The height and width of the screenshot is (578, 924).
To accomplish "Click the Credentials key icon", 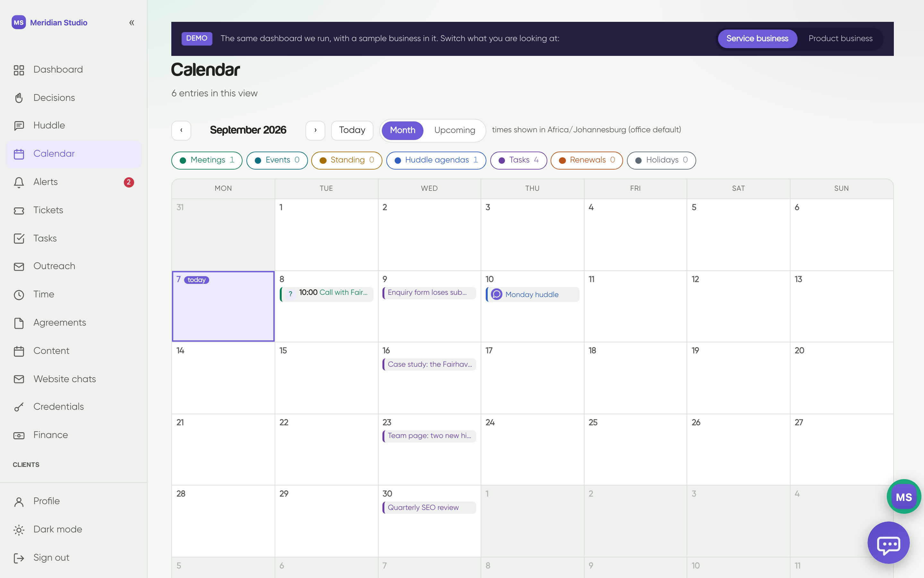I will pos(19,407).
